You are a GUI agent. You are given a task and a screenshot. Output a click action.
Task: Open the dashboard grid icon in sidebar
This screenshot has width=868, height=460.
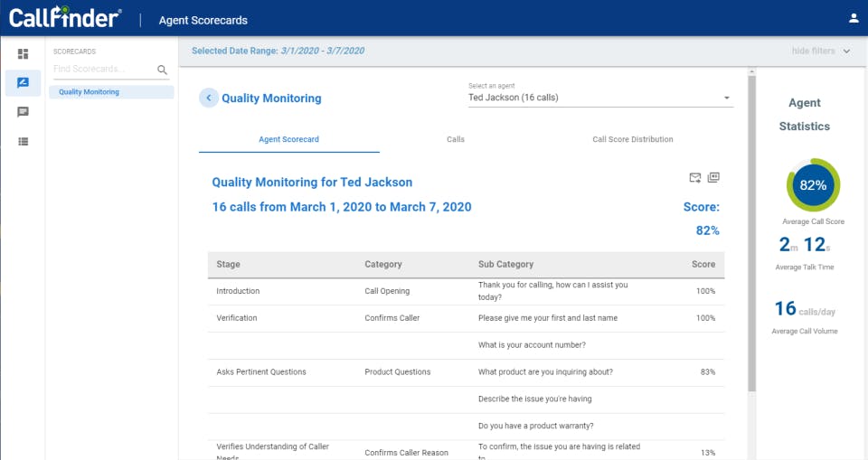pos(23,54)
